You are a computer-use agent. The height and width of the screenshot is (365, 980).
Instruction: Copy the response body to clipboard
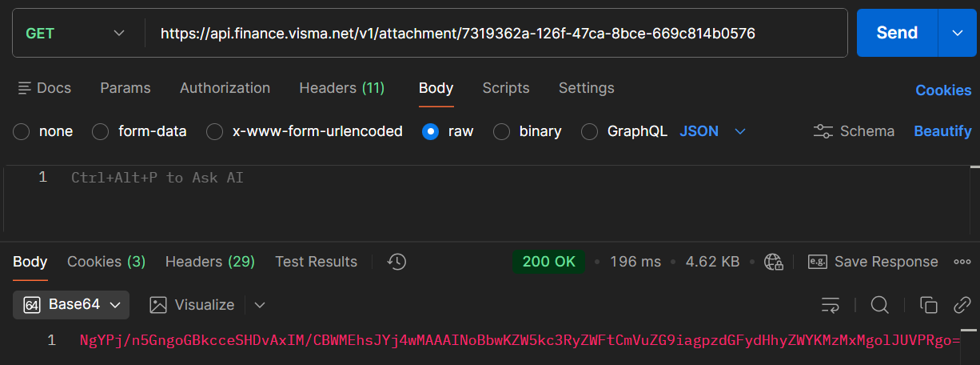[x=928, y=305]
